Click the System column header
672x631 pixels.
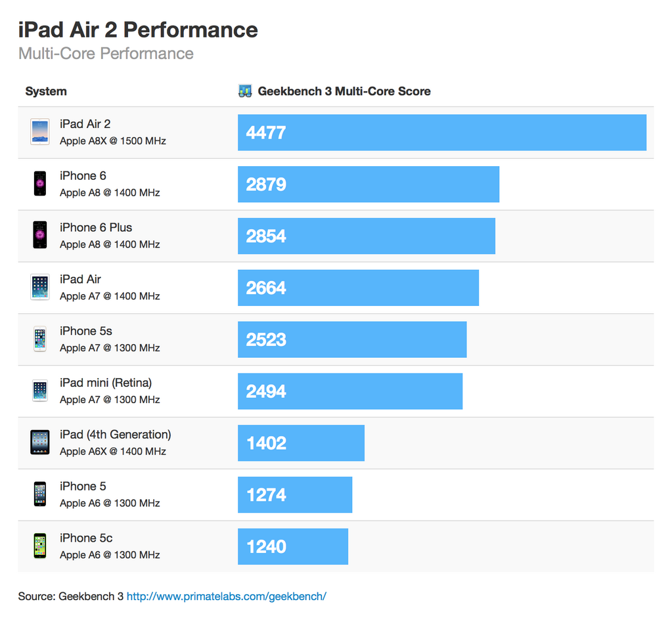(x=46, y=91)
